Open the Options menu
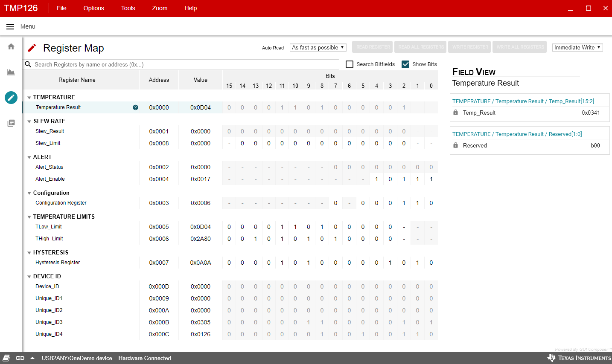 tap(94, 8)
